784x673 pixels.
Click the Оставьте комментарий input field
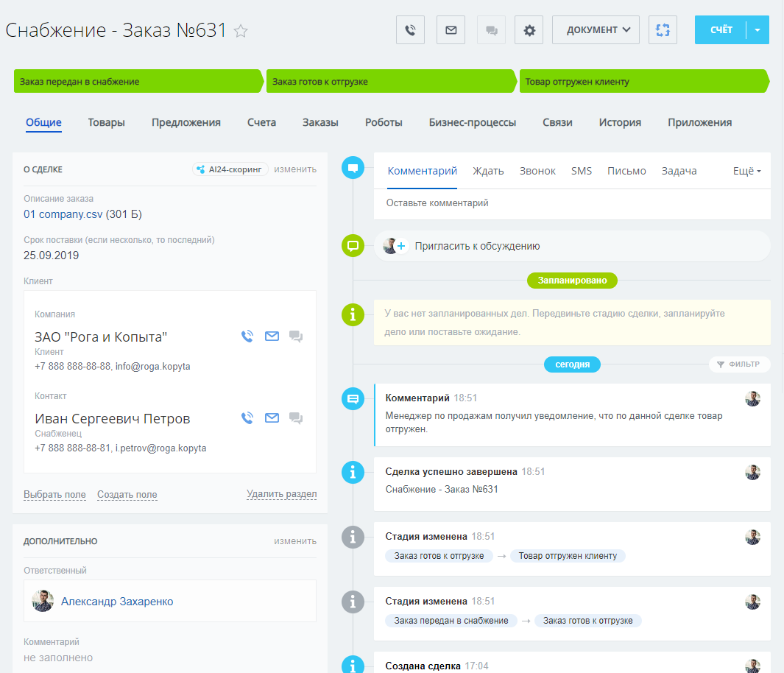tap(571, 203)
